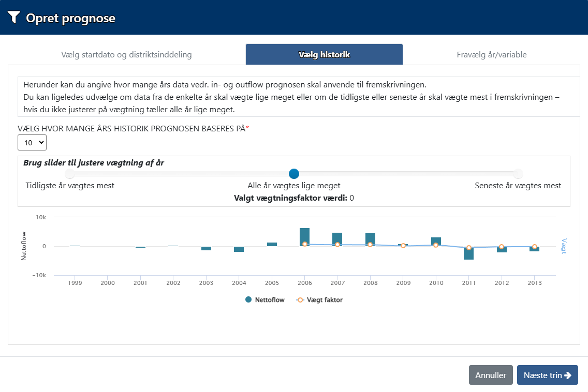The width and height of the screenshot is (588, 392).
Task: Proceed with the Næste trin button
Action: 548,375
